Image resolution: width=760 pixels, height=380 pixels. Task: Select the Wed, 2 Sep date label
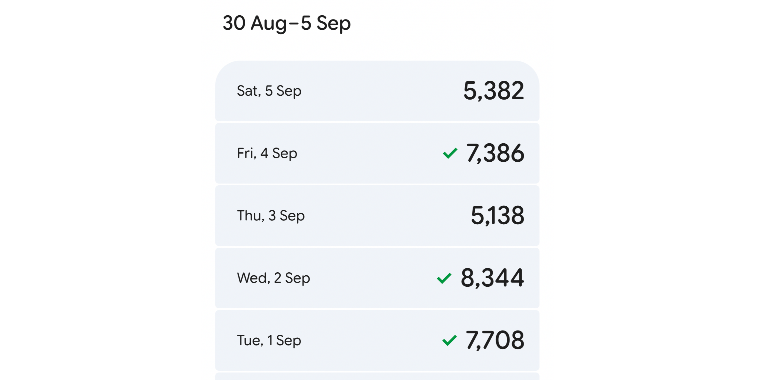273,278
